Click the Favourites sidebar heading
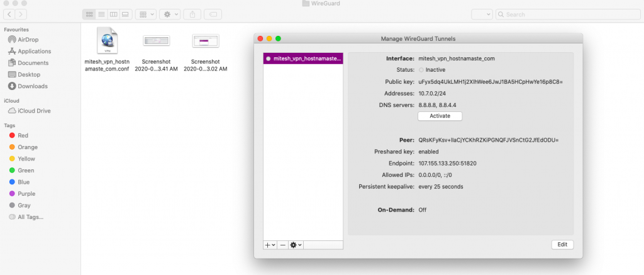The image size is (644, 275). tap(16, 30)
